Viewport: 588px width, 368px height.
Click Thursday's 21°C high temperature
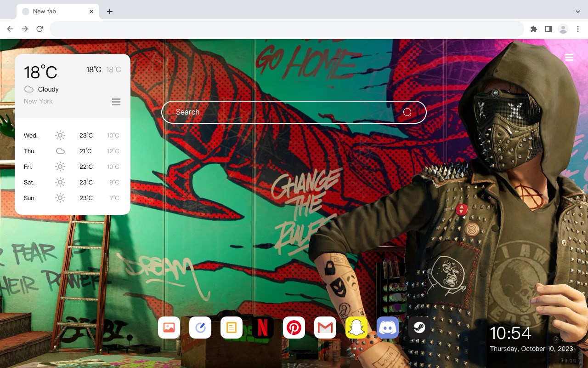(86, 151)
